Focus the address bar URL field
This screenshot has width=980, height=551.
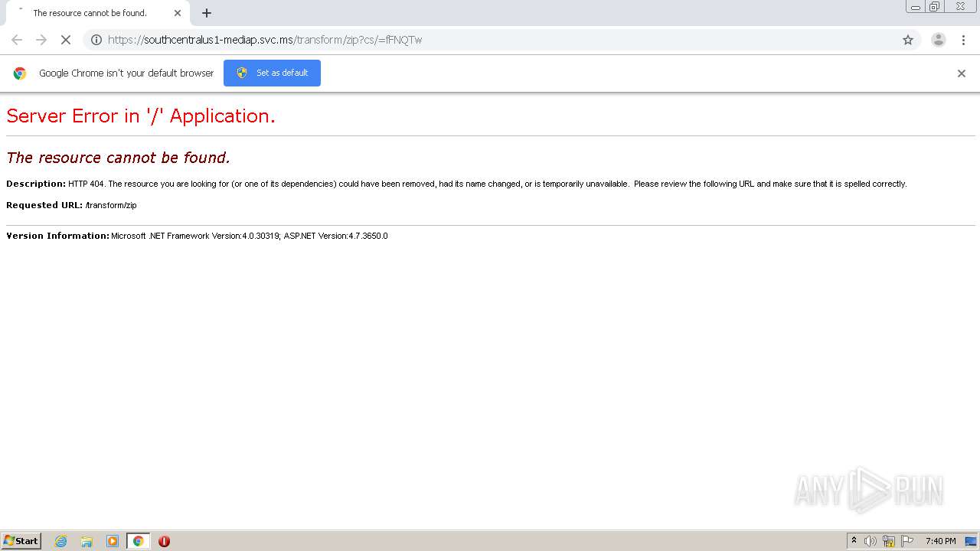501,40
